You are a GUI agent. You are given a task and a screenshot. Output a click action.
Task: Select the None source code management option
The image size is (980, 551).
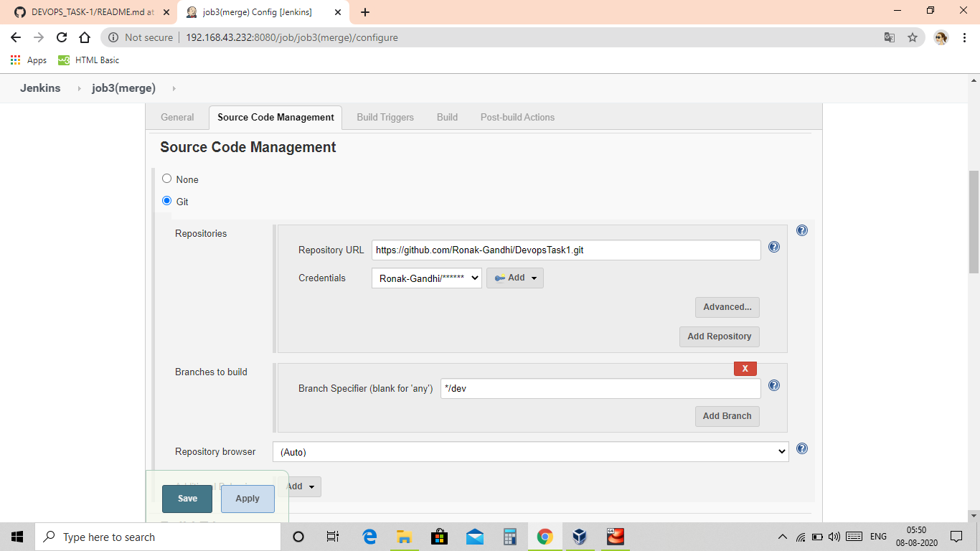pos(166,178)
